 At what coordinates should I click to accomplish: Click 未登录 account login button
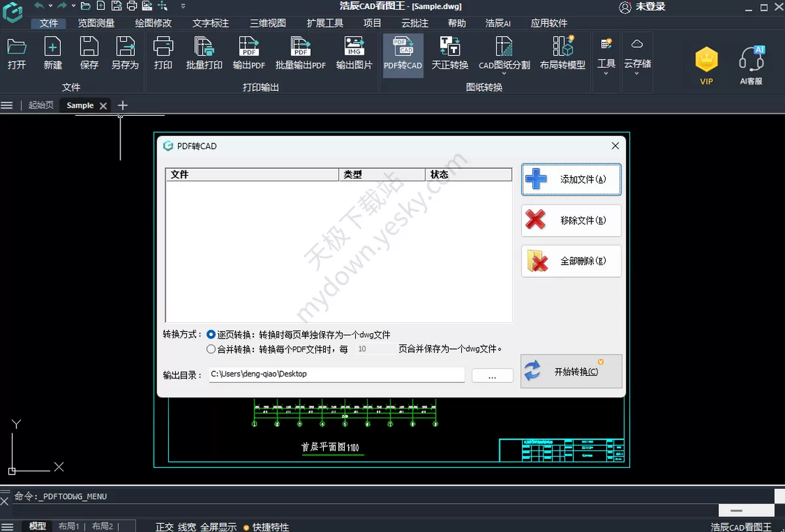click(x=642, y=7)
